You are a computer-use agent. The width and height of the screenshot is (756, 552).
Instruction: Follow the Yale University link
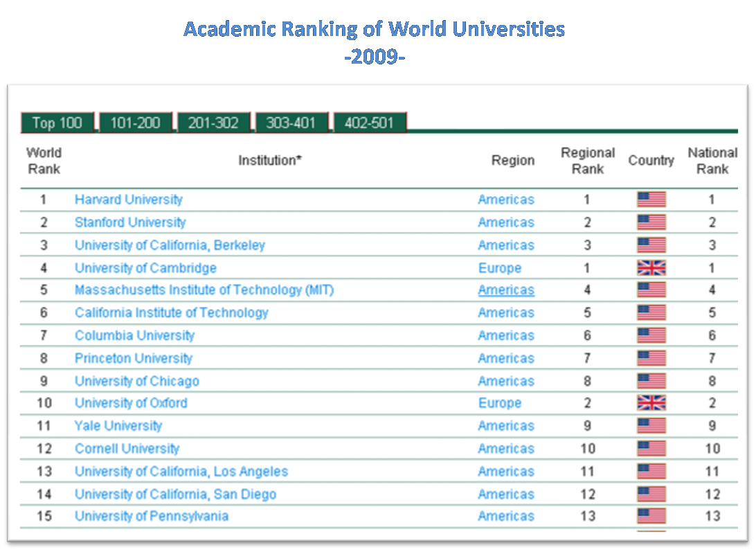tap(118, 425)
